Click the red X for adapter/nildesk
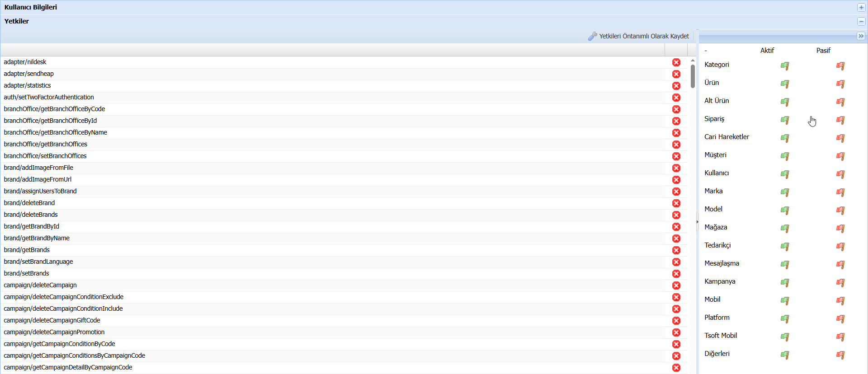 (x=676, y=62)
